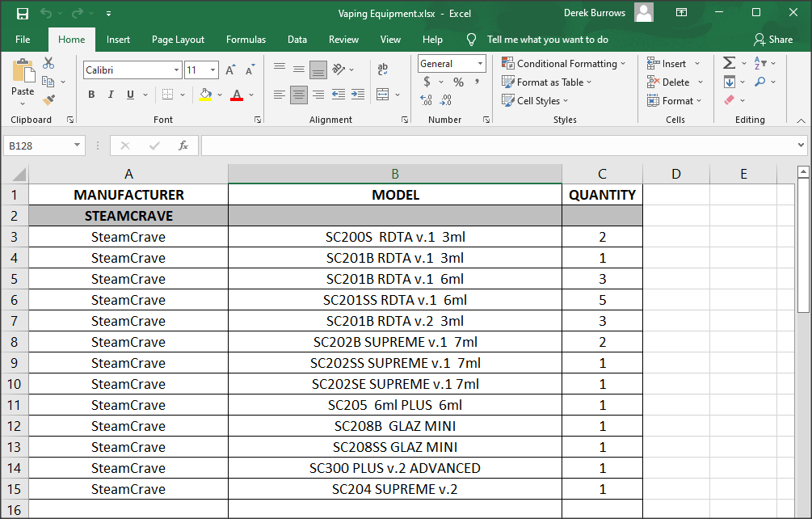Screen dimensions: 812x519
Task: Select the Format Painter brush
Action: pos(48,99)
